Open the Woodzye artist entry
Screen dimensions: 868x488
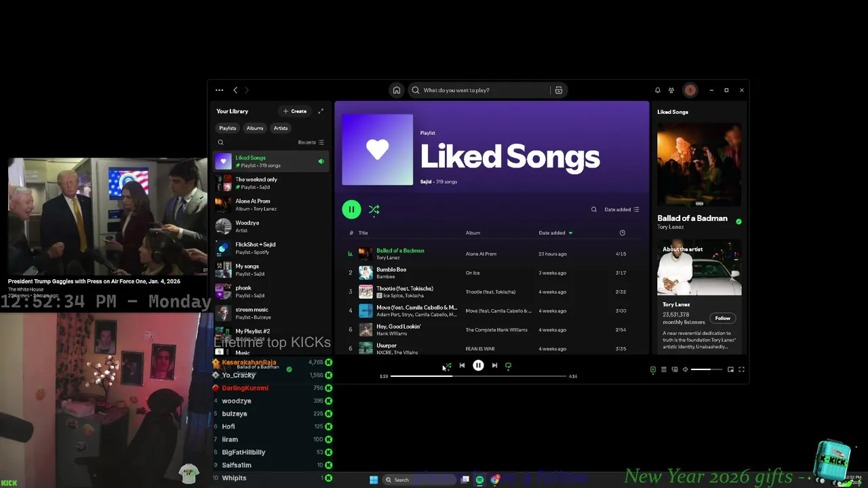(x=271, y=226)
